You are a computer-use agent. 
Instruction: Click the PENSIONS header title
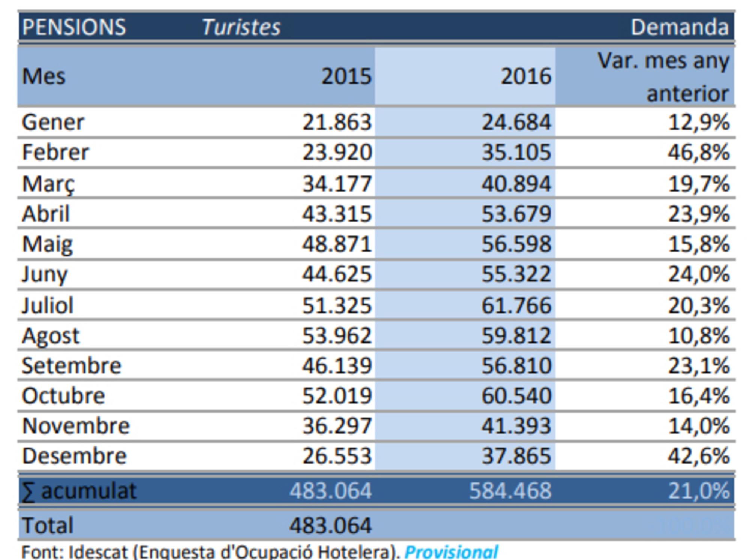pyautogui.click(x=74, y=27)
